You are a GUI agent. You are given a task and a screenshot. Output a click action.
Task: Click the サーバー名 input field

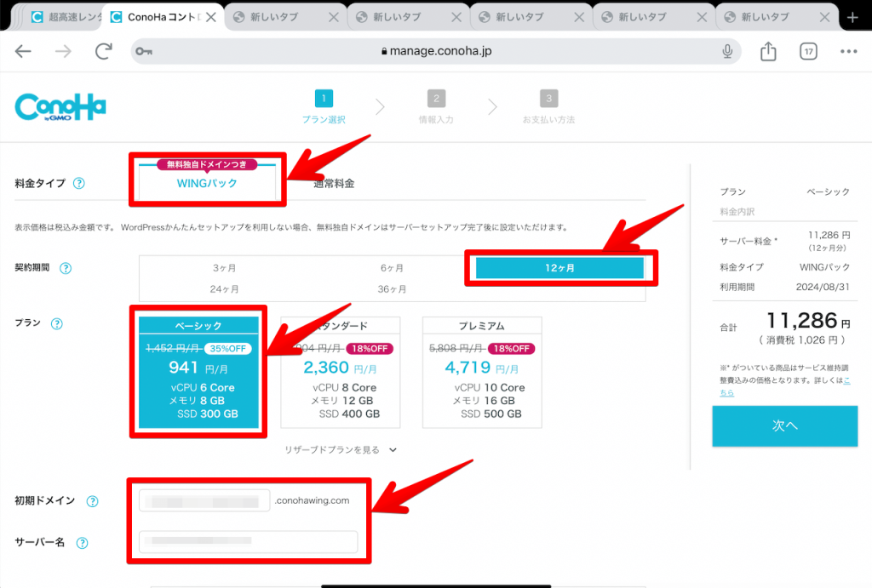coord(249,541)
